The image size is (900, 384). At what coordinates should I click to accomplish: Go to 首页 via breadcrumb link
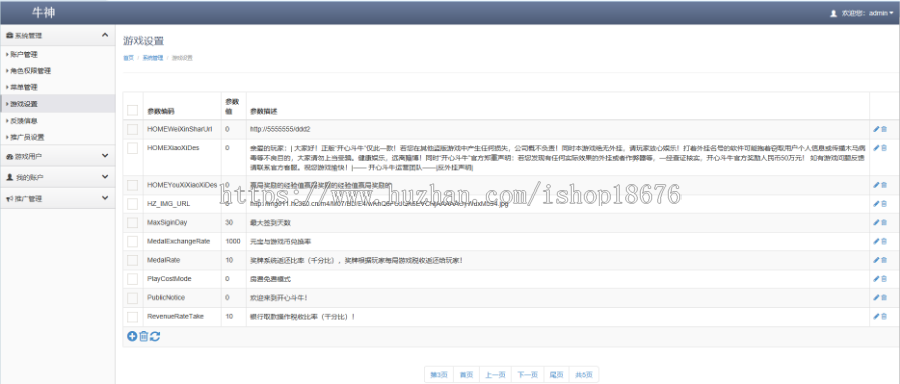tap(128, 58)
